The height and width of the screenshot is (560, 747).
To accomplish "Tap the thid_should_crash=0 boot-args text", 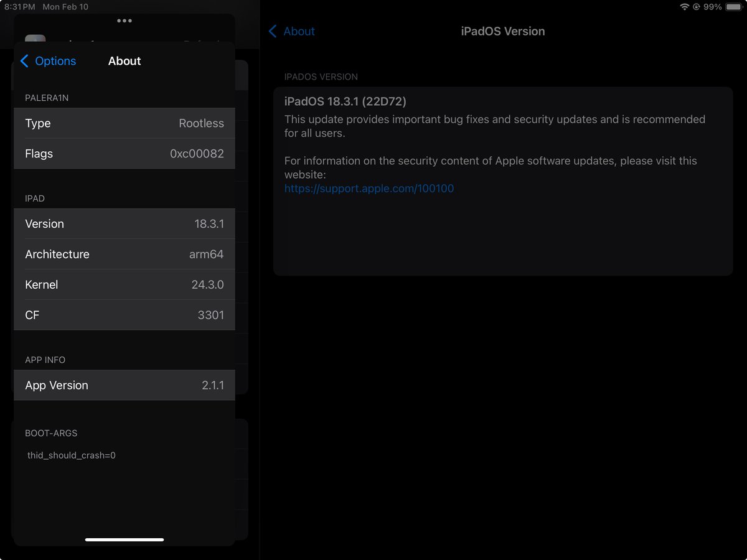I will (x=72, y=455).
